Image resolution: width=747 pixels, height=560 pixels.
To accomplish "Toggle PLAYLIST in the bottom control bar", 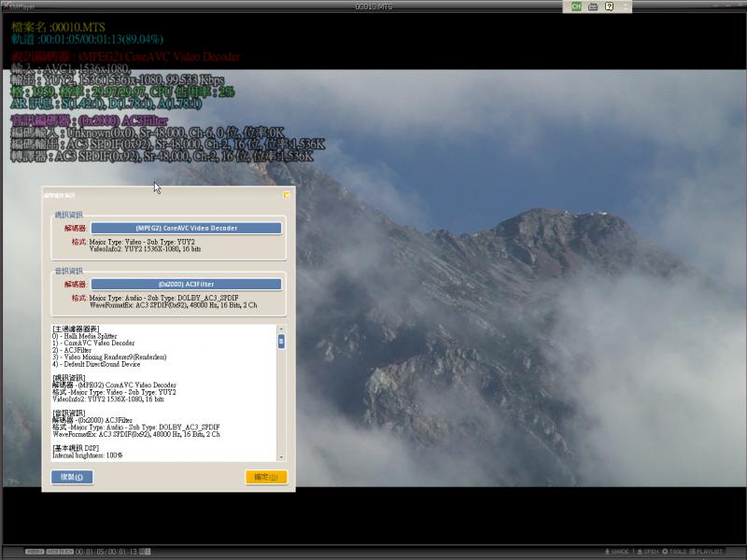I will 707,552.
